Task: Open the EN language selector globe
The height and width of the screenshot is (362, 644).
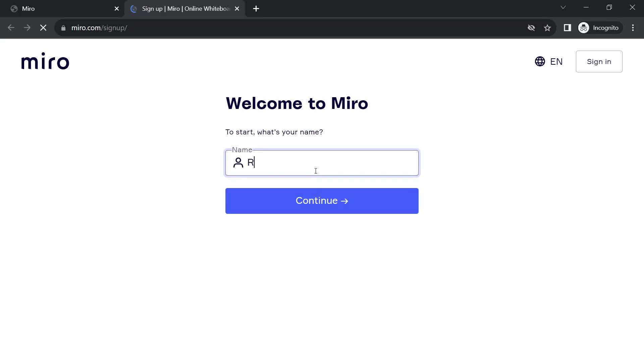Action: point(548,62)
